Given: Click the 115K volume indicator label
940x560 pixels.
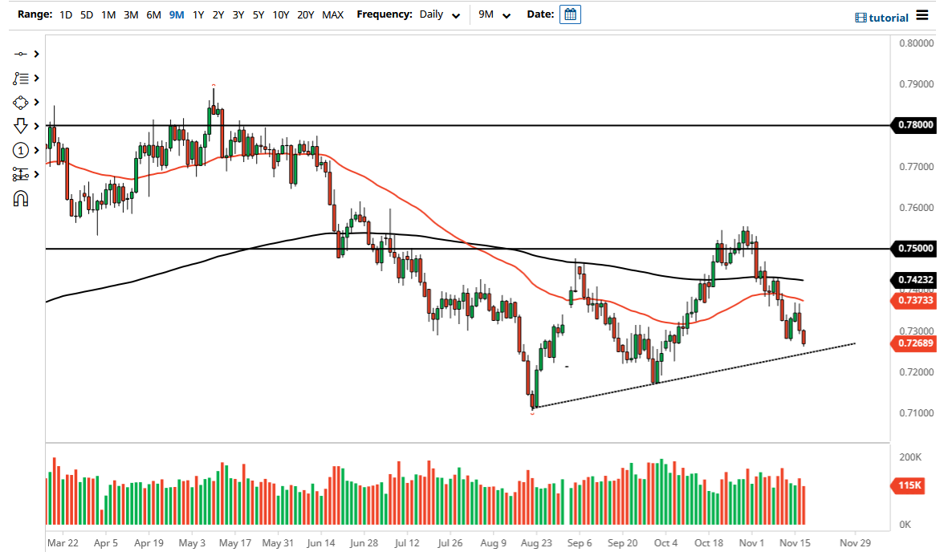Looking at the screenshot, I should [x=909, y=484].
